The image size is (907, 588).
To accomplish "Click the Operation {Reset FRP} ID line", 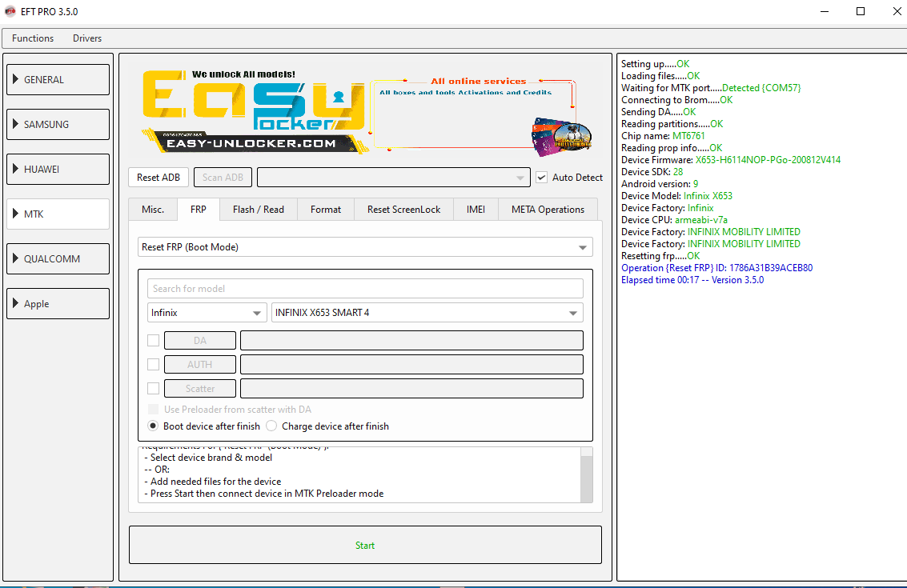I will pos(716,268).
